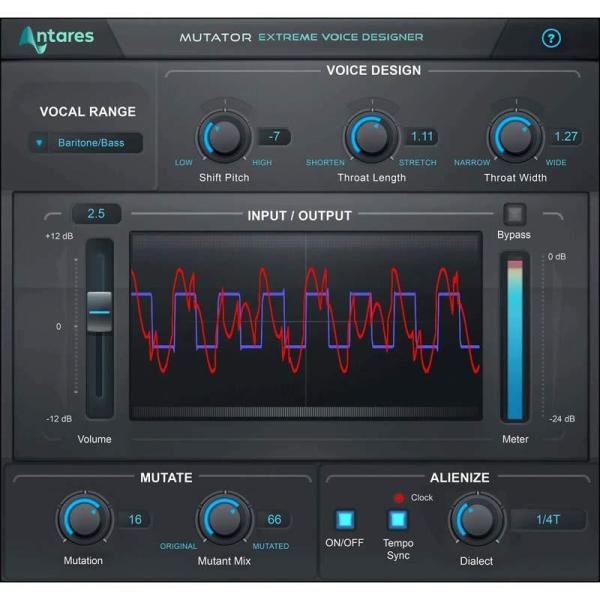
Task: Click the Vocal Range dropdown arrow
Action: coord(40,143)
